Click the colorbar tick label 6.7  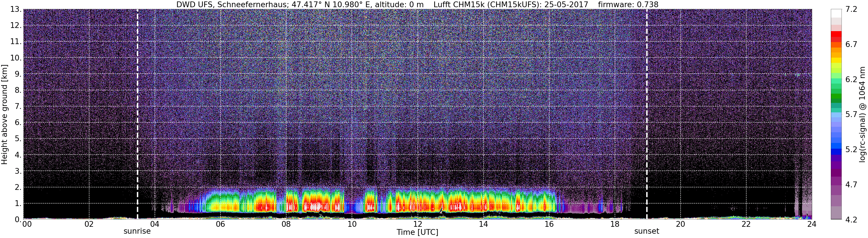click(x=851, y=44)
